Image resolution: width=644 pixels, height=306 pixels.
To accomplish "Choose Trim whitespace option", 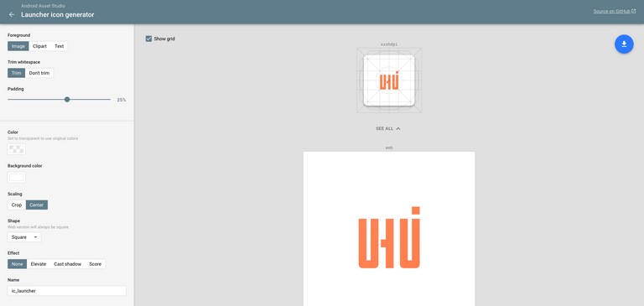I will pyautogui.click(x=17, y=73).
